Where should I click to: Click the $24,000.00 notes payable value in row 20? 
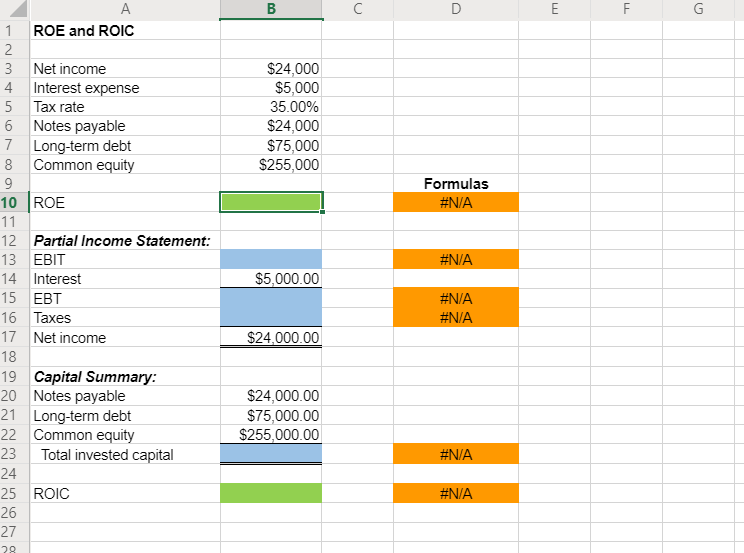tap(283, 396)
